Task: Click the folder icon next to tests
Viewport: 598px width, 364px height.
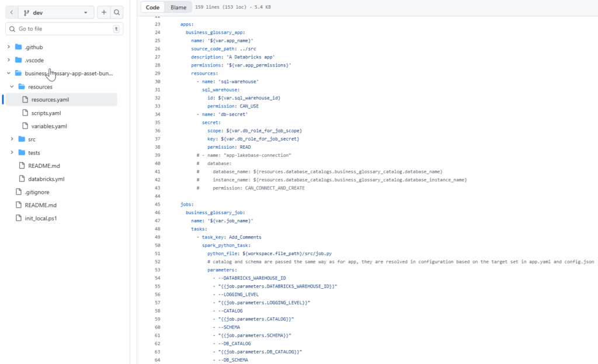Action: pyautogui.click(x=22, y=152)
